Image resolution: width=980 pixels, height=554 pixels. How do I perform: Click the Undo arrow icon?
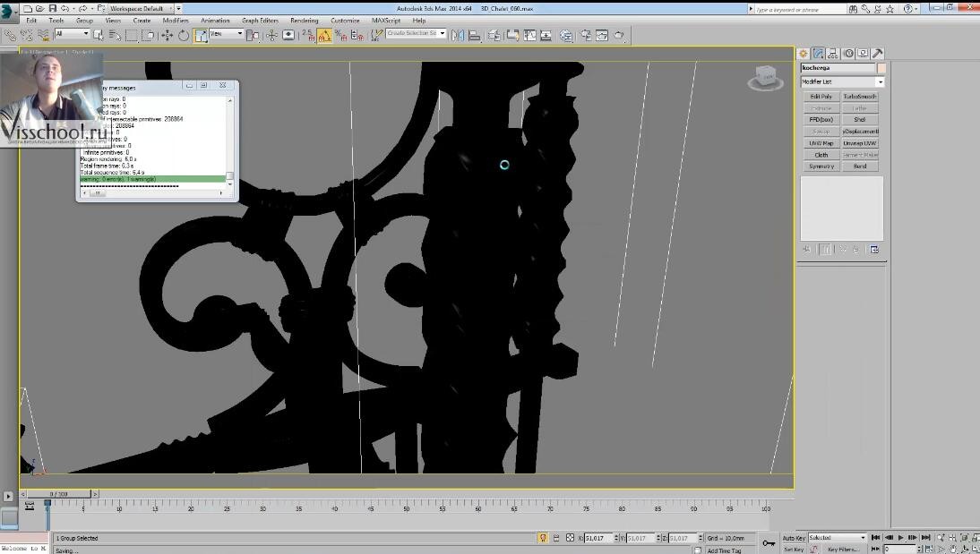64,9
